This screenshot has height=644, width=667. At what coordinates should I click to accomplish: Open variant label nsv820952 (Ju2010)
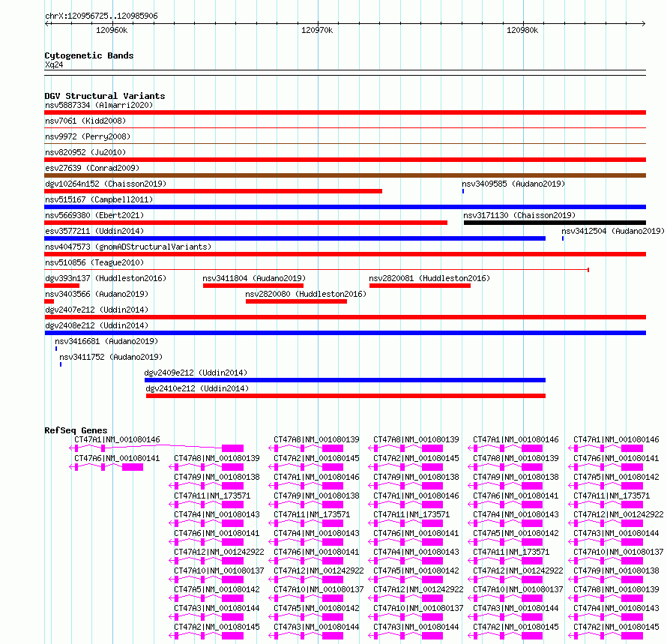[x=85, y=152]
